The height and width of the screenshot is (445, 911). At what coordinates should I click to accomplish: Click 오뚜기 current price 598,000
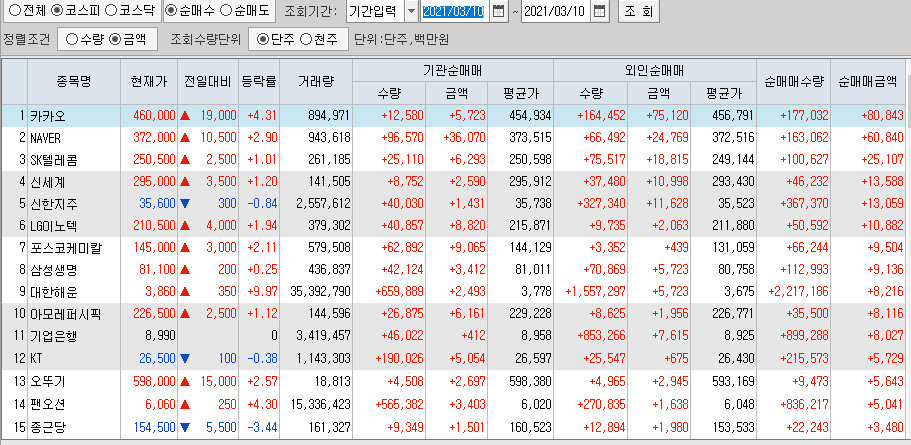point(153,382)
